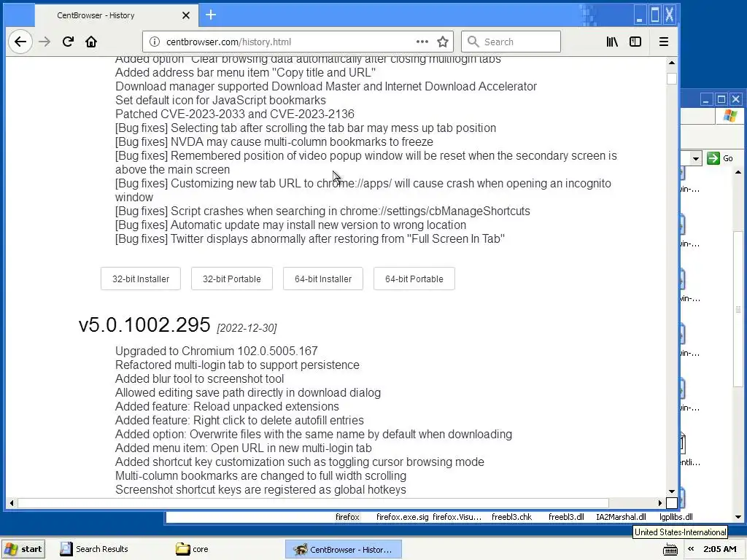This screenshot has width=747, height=560.
Task: Click 'Added feature: Reload unpacked extensions' line
Action: [x=227, y=406]
